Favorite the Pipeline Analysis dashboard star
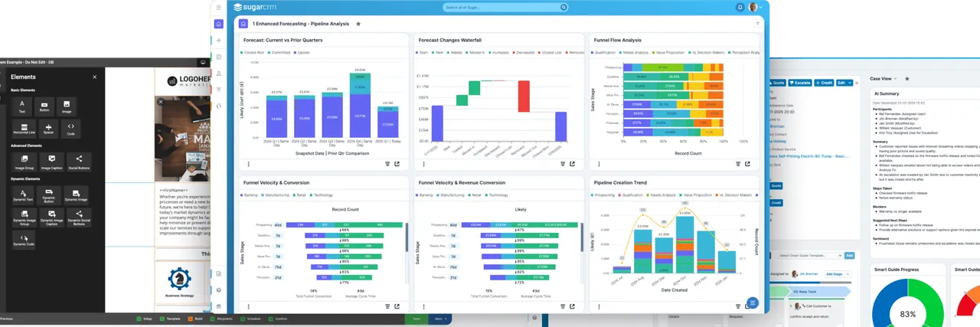Viewport: 980px width, 327px height. [358, 24]
